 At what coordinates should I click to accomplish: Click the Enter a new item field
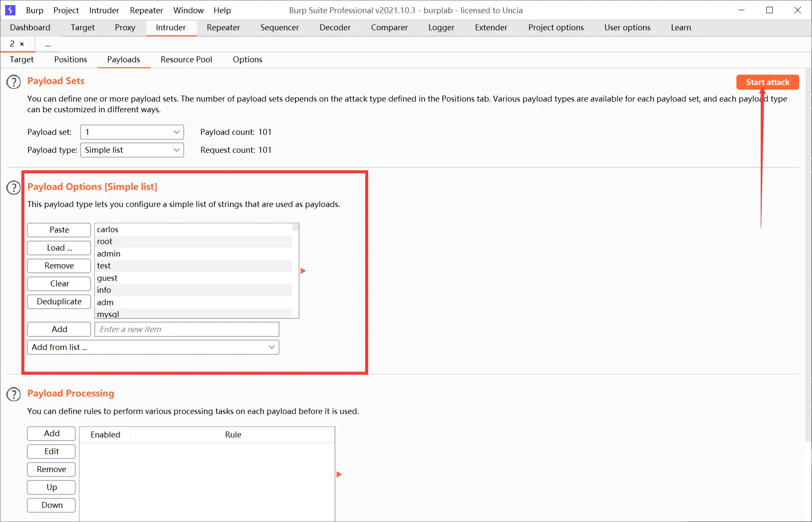click(x=187, y=329)
